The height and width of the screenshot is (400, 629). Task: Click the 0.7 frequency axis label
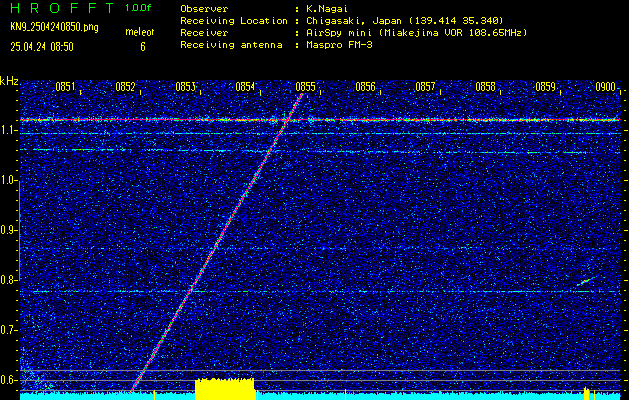[8, 330]
